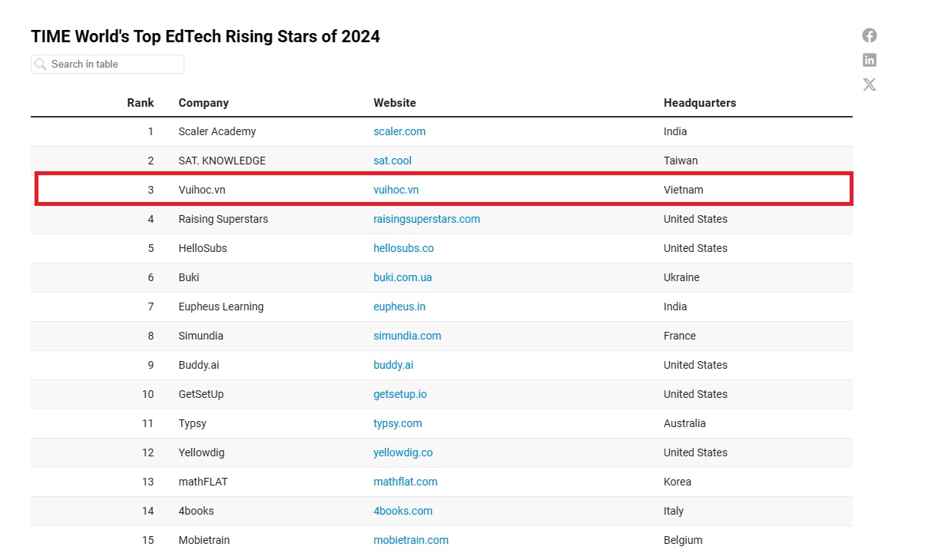Image resolution: width=928 pixels, height=560 pixels.
Task: Share the page on LinkedIn
Action: pos(869,60)
